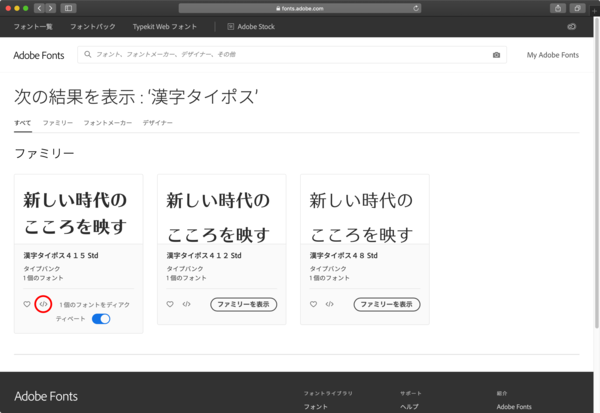Click the 漢字タイポス48 Std family name
The image size is (600, 413).
pyautogui.click(x=344, y=255)
